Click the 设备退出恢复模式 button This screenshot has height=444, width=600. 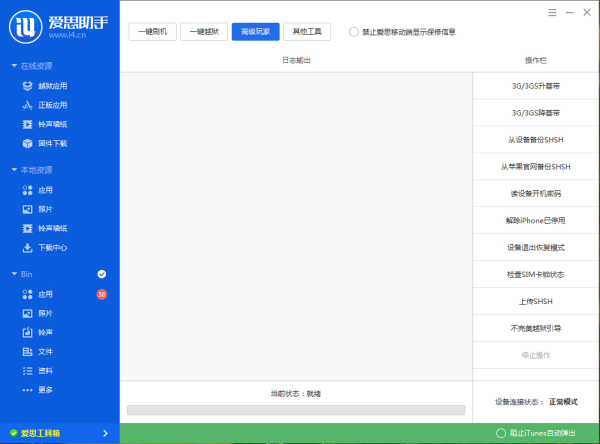pyautogui.click(x=534, y=247)
